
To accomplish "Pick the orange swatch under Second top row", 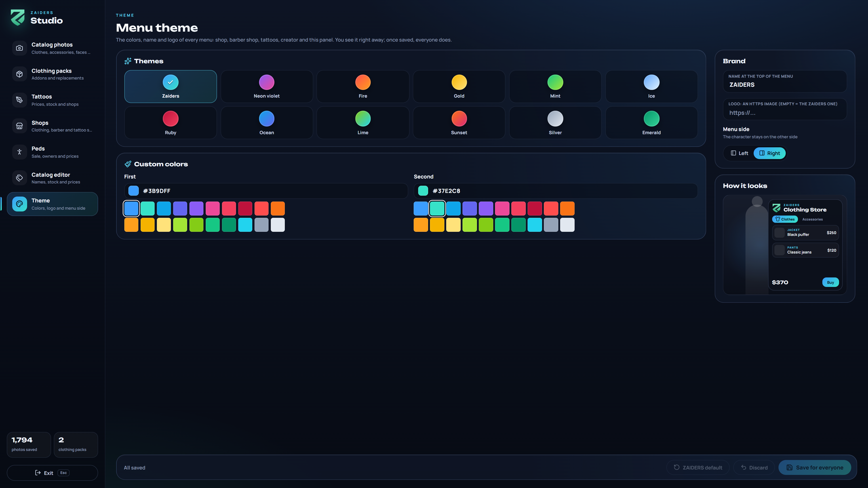I will (x=567, y=208).
